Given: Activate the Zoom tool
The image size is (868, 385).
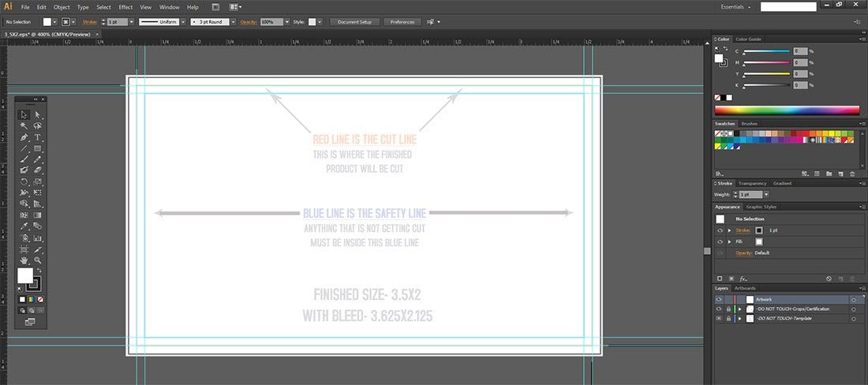Looking at the screenshot, I should click(x=37, y=260).
